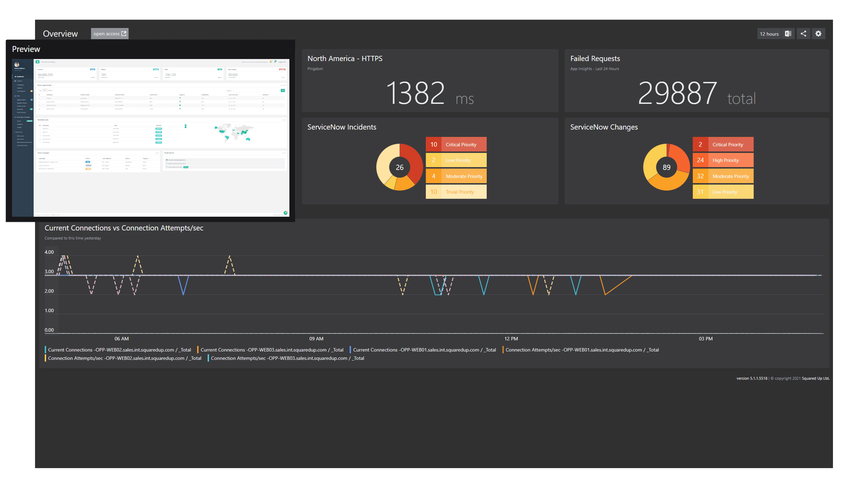Open dashboard settings via gear icon

click(x=818, y=33)
